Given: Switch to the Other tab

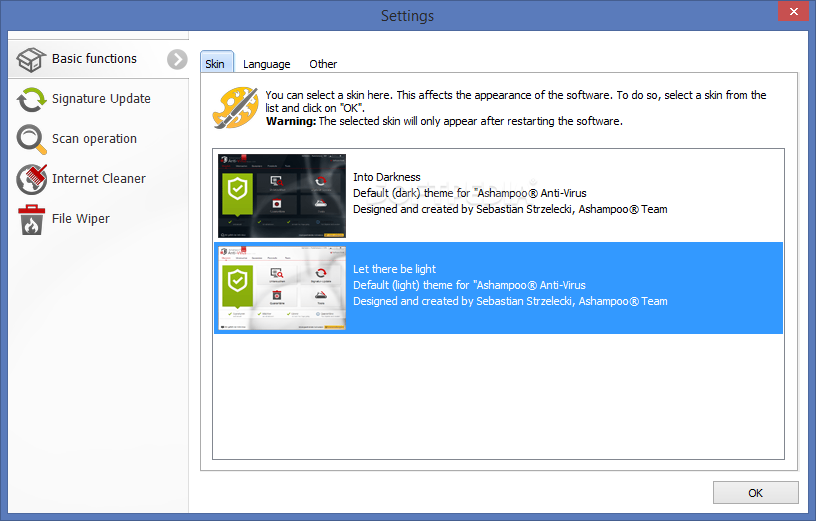Looking at the screenshot, I should point(323,64).
